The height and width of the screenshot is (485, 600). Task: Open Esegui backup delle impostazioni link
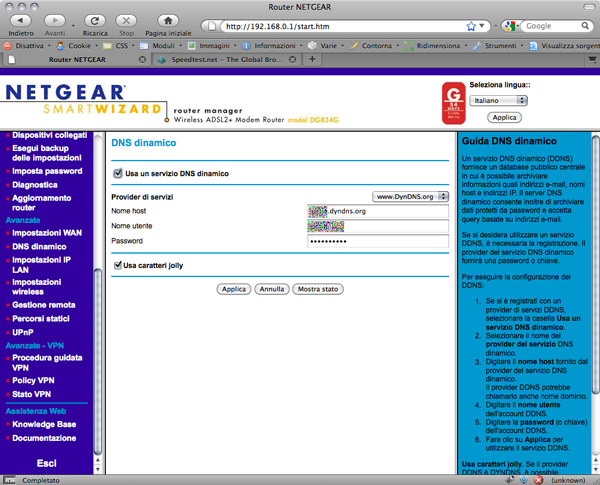coord(47,153)
